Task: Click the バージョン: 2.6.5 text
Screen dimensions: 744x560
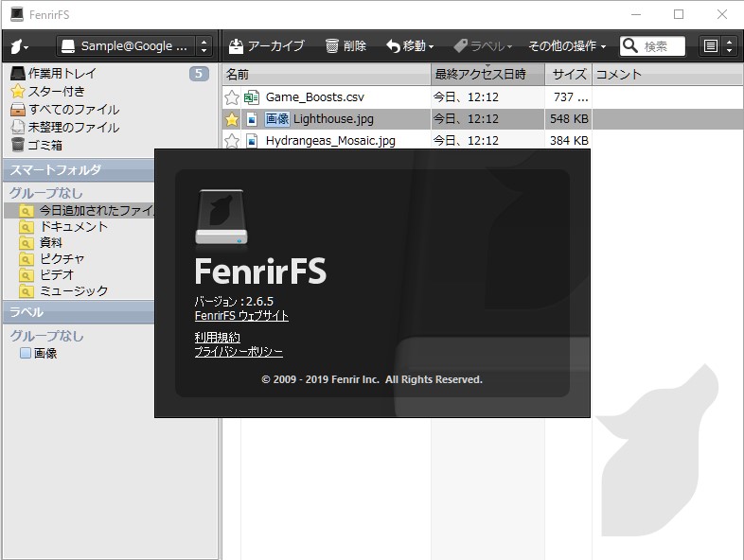Action: 234,301
